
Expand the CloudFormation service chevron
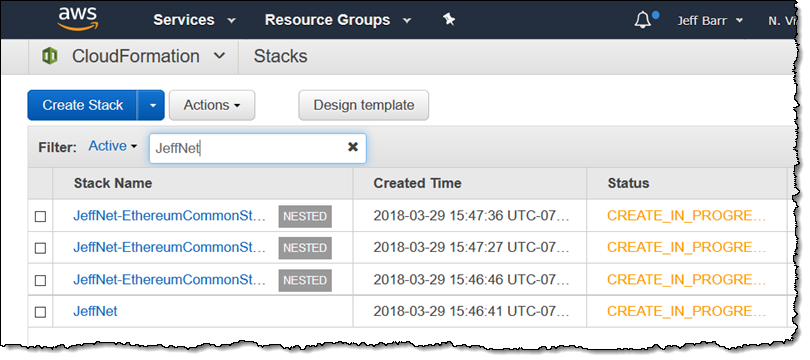pyautogui.click(x=220, y=56)
